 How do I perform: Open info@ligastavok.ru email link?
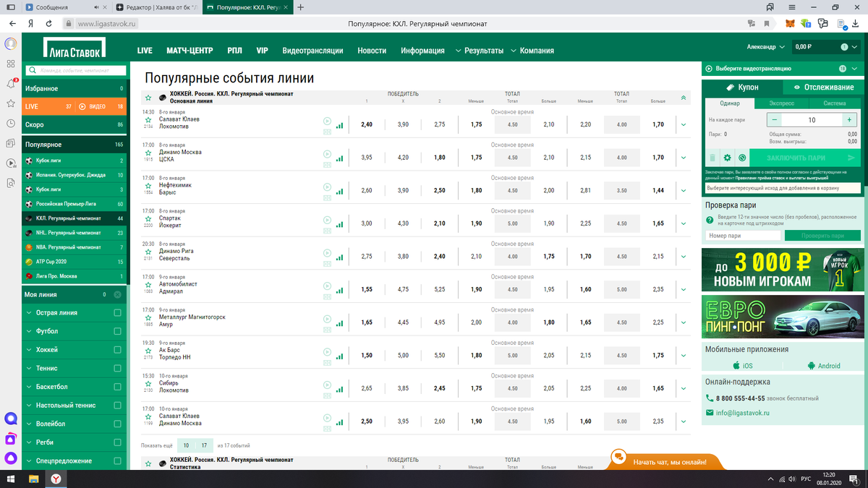click(x=743, y=413)
